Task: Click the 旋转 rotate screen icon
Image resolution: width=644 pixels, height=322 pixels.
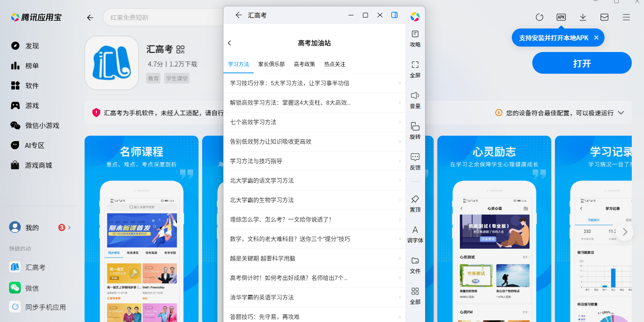Action: click(x=415, y=131)
